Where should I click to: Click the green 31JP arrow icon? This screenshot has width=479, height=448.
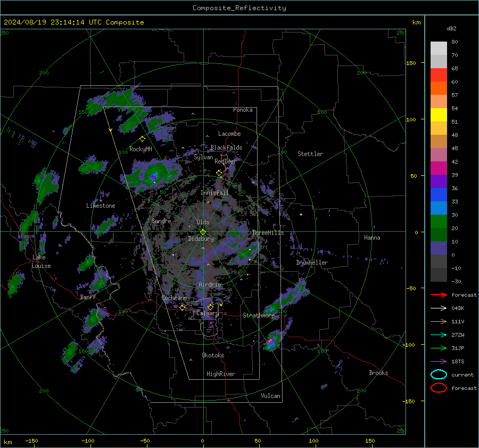439,348
